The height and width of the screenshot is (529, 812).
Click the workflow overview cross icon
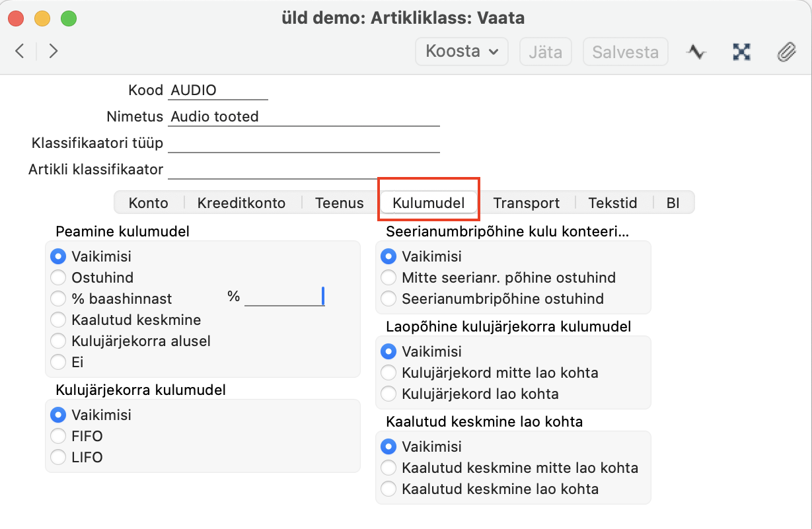click(x=742, y=52)
